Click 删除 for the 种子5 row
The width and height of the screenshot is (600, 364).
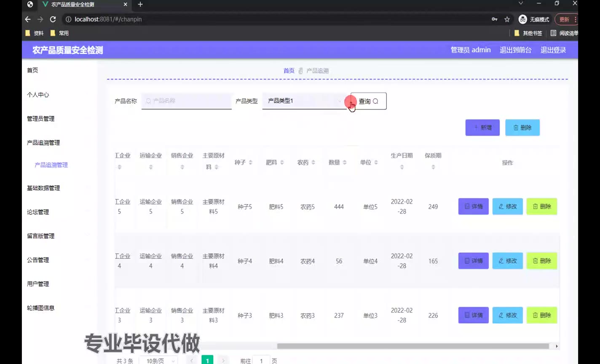(x=542, y=206)
